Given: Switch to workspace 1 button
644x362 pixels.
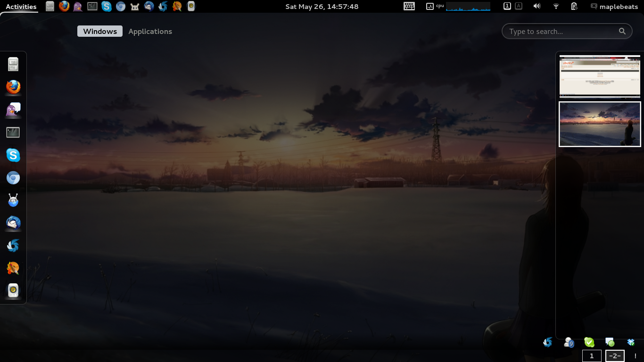Looking at the screenshot, I should point(592,356).
